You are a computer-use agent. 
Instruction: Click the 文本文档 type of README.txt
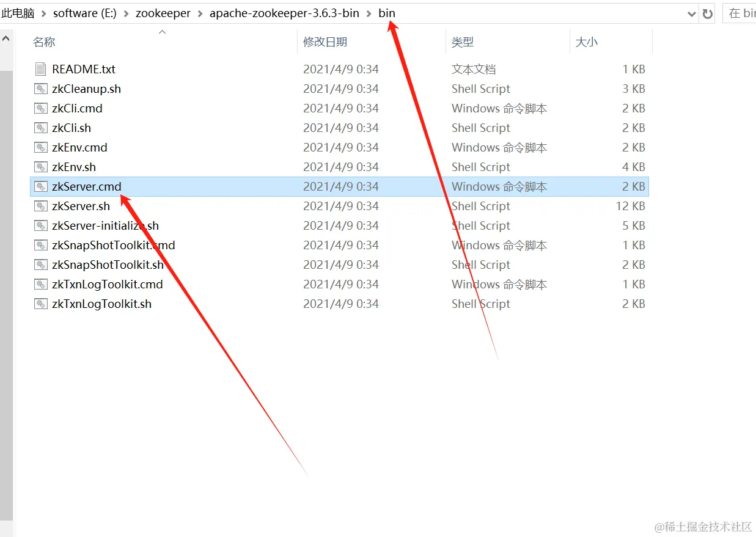[474, 69]
